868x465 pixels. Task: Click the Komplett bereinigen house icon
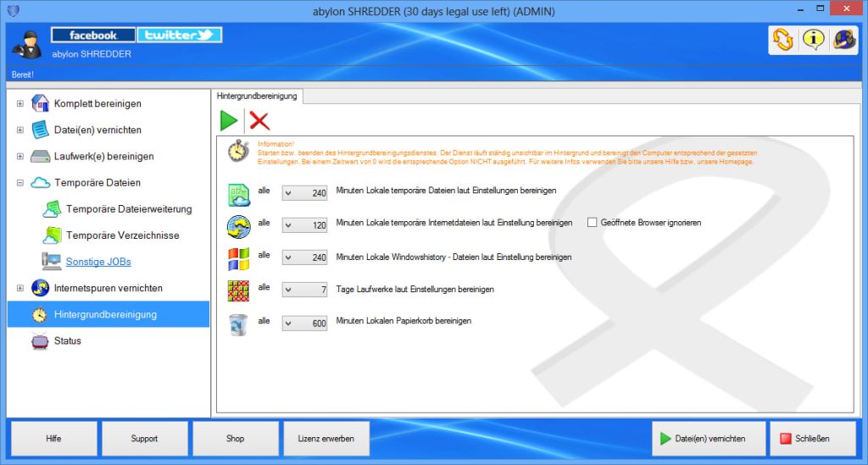point(41,103)
